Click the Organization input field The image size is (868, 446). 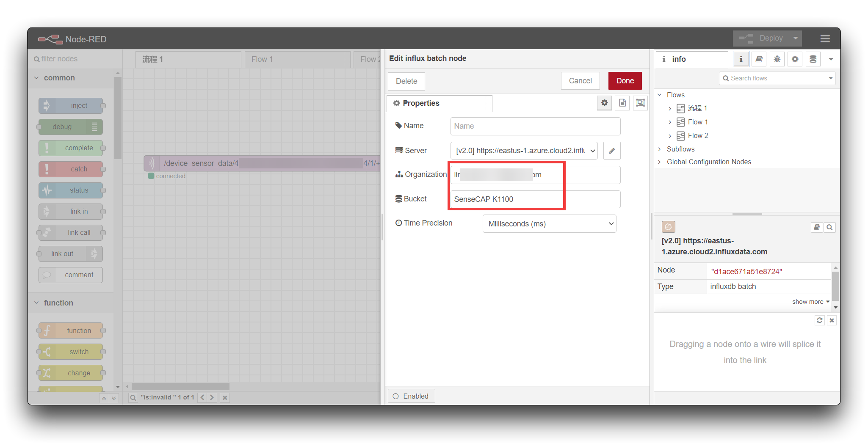(x=535, y=175)
